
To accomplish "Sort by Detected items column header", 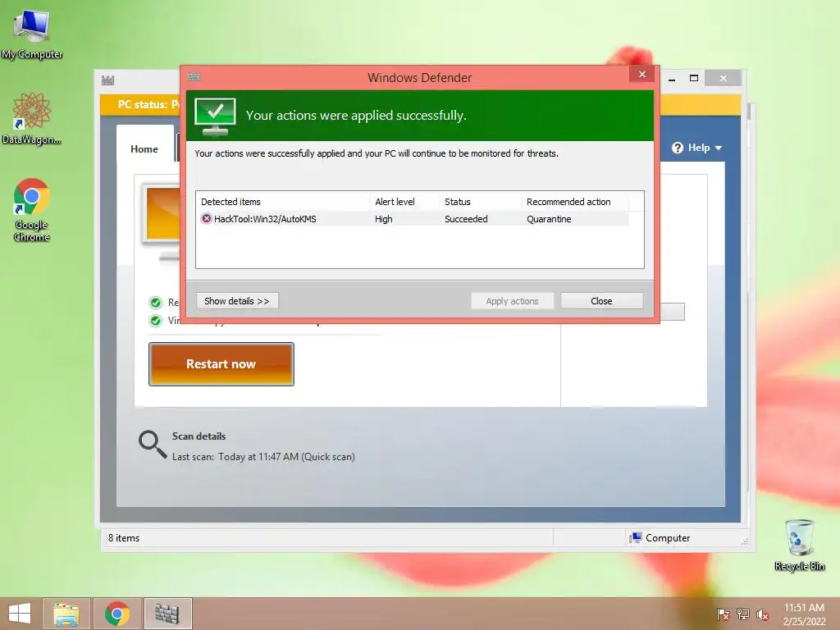I will pyautogui.click(x=283, y=202).
